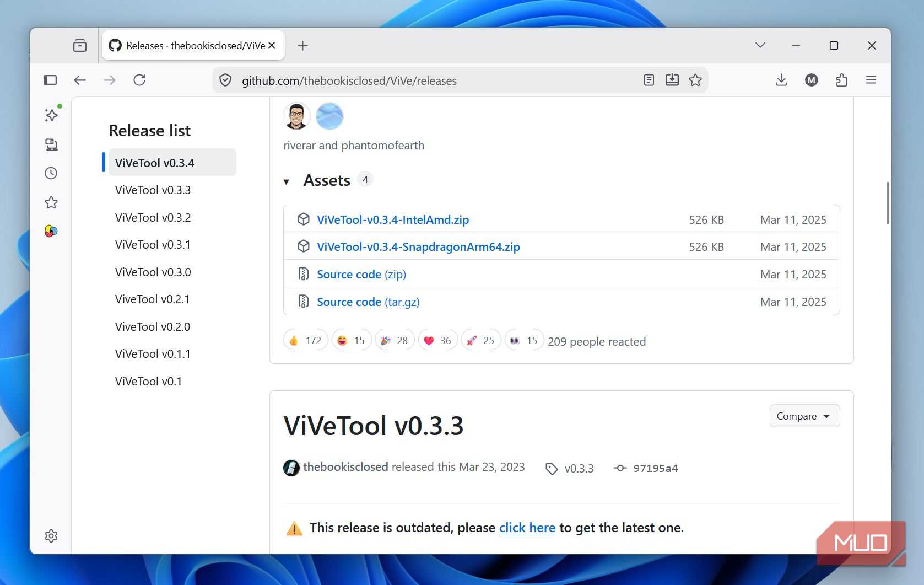Click the laugh reaction with 15
The height and width of the screenshot is (585, 924).
pyautogui.click(x=352, y=340)
